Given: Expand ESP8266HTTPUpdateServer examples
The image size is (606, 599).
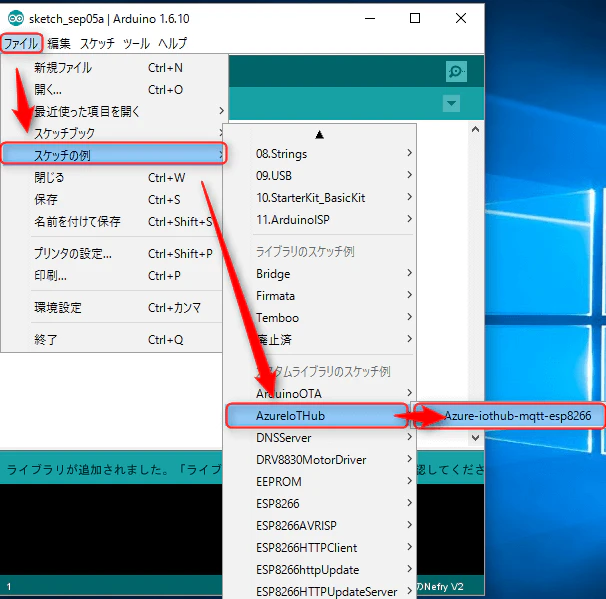Looking at the screenshot, I should point(320,591).
